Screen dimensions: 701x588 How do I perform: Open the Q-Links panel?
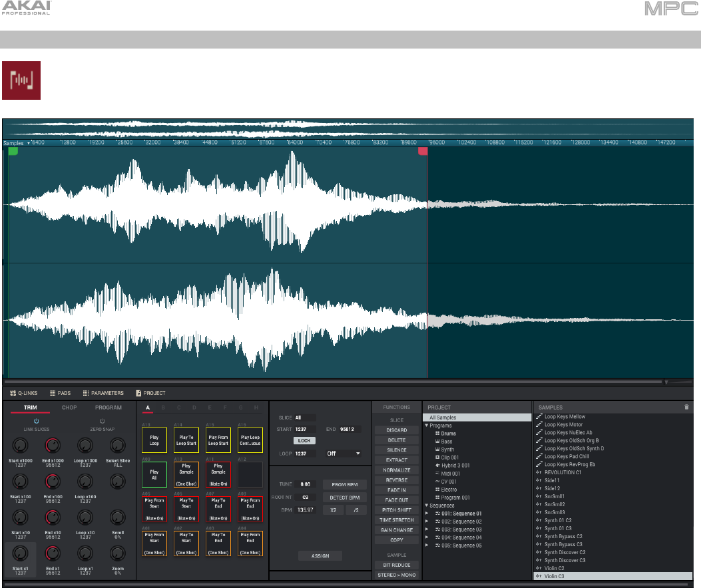click(24, 393)
